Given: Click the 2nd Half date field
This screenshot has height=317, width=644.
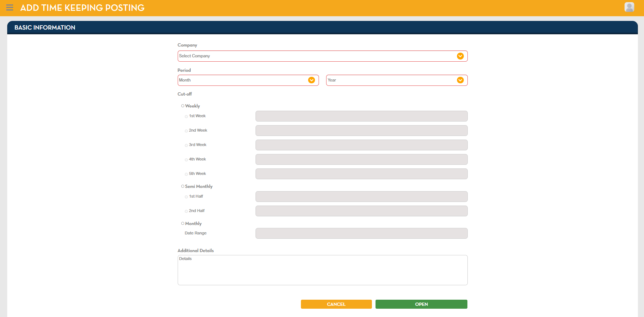Looking at the screenshot, I should tap(361, 211).
